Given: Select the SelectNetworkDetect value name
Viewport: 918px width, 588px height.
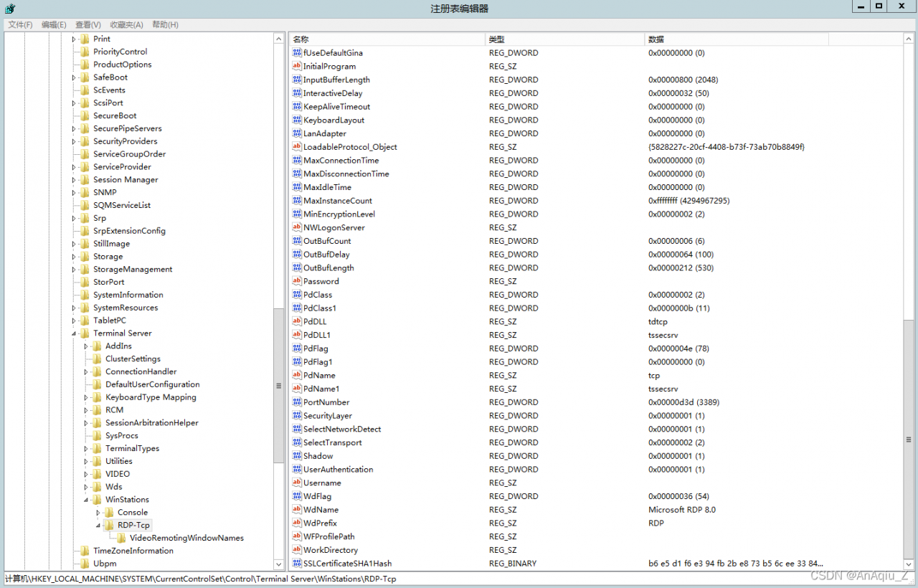Looking at the screenshot, I should pyautogui.click(x=342, y=430).
